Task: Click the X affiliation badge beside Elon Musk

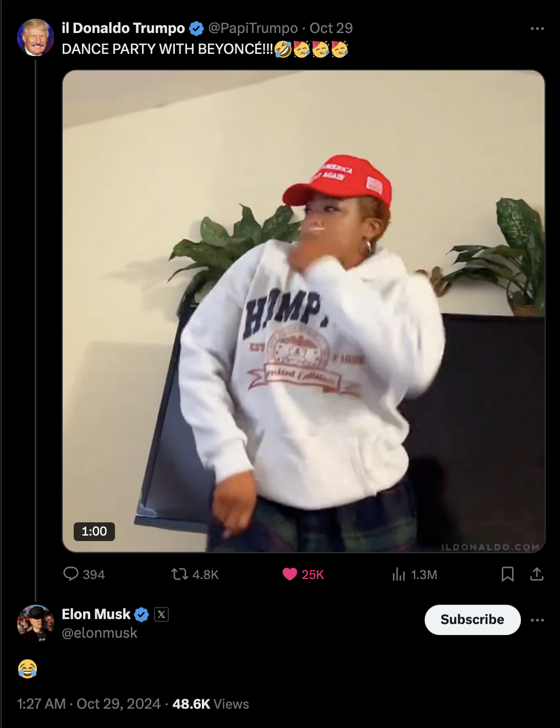Action: (161, 614)
